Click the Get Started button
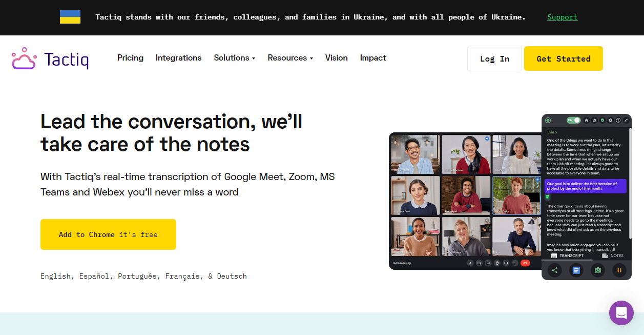The width and height of the screenshot is (644, 335). click(x=564, y=58)
